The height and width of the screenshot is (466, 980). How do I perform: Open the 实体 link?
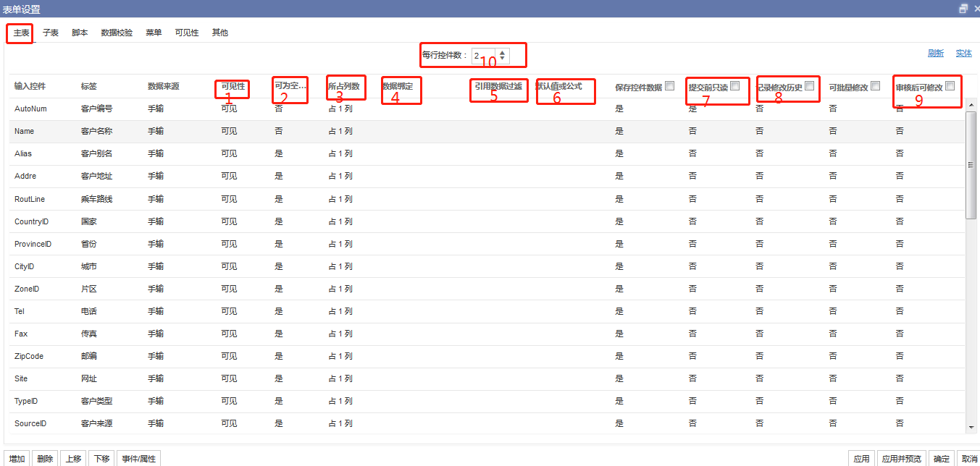point(963,54)
